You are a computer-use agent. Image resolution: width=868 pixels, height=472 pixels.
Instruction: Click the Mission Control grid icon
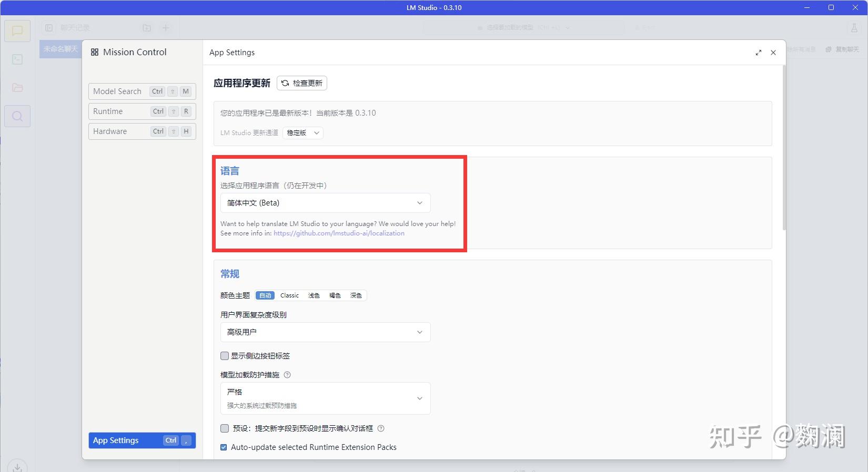point(95,52)
